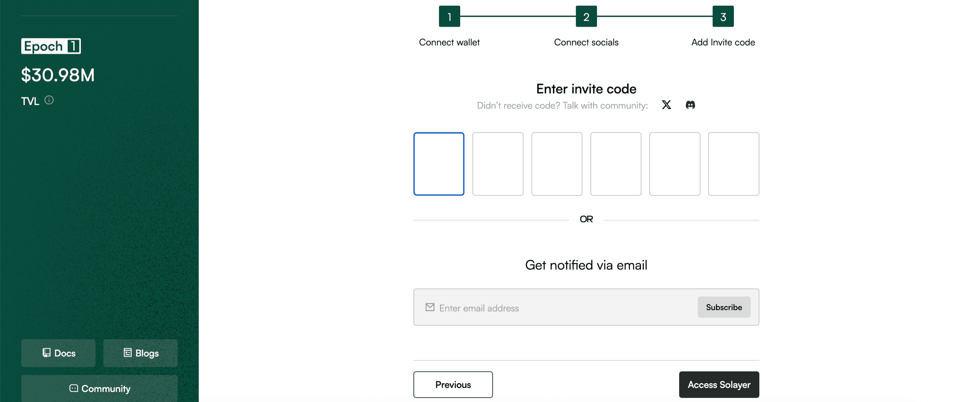Open the X (Twitter) community link

click(666, 105)
